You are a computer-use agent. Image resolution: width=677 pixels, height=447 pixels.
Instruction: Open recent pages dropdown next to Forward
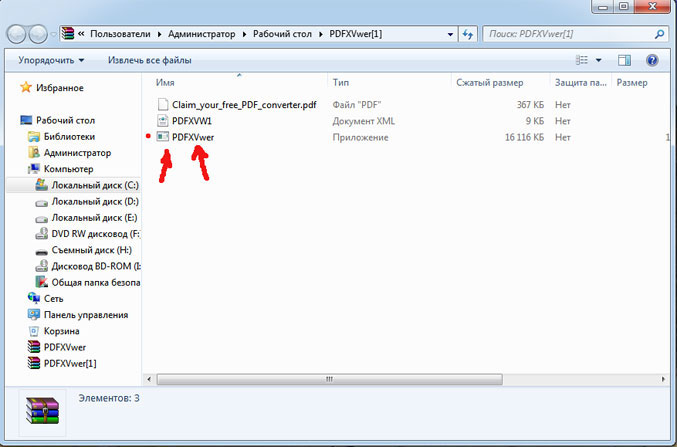tap(53, 34)
